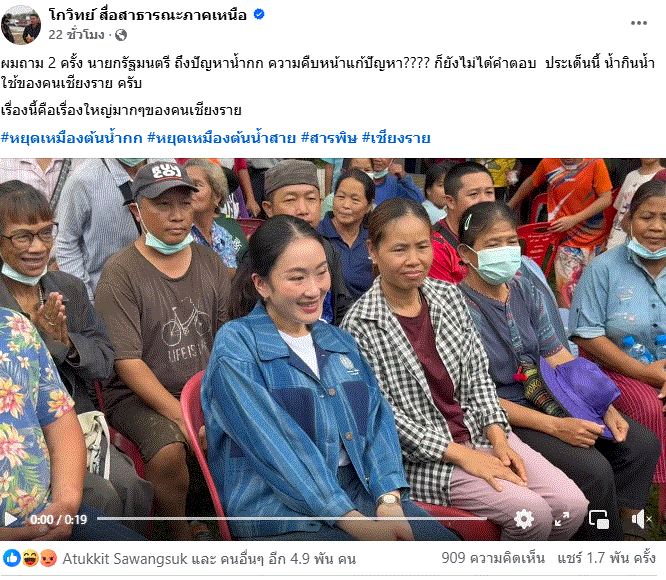The width and height of the screenshot is (666, 580).
Task: Click the Like reaction icon
Action: click(12, 558)
